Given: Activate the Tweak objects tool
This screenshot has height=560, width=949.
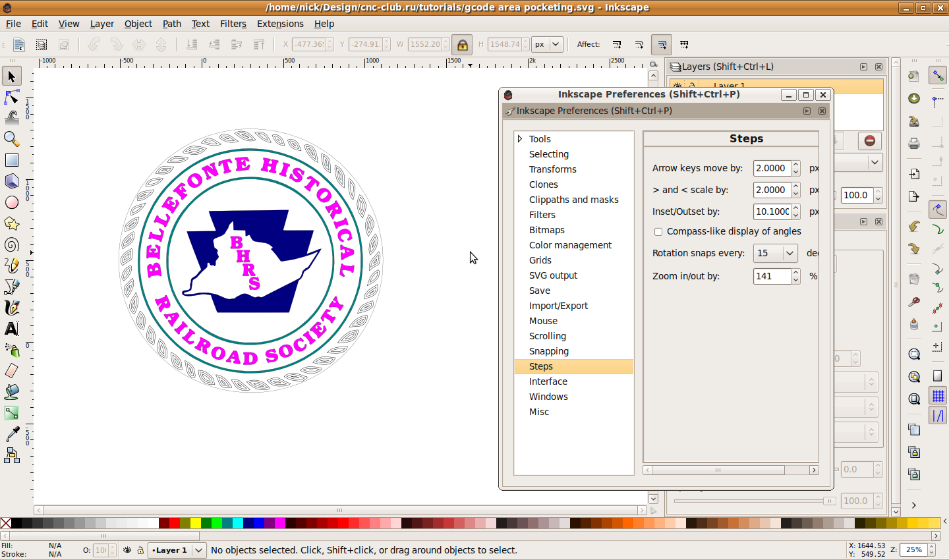Looking at the screenshot, I should [x=11, y=119].
